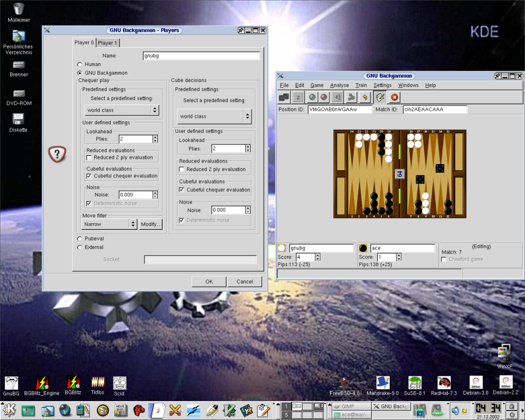This screenshot has width=525, height=420.
Task: Toggle Reduced 2 ply evaluation under Chequer play
Action: 89,157
